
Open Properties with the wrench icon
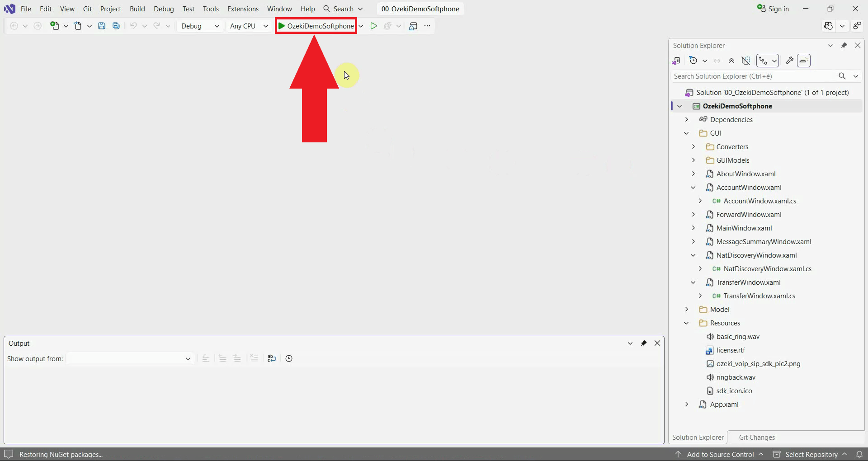[789, 61]
